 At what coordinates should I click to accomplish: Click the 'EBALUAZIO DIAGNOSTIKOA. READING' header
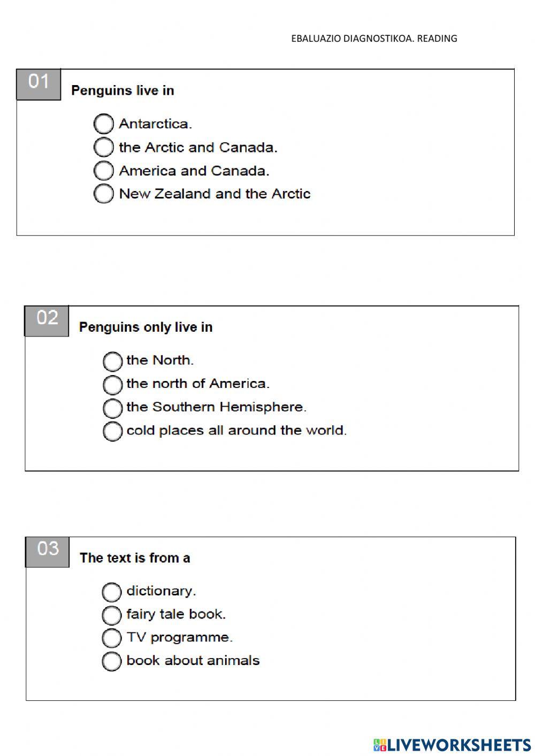374,39
